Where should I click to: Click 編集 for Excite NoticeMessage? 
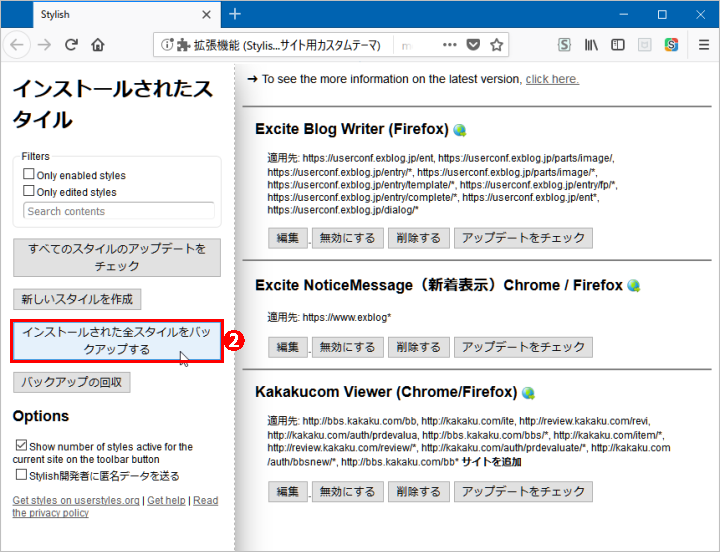(288, 347)
